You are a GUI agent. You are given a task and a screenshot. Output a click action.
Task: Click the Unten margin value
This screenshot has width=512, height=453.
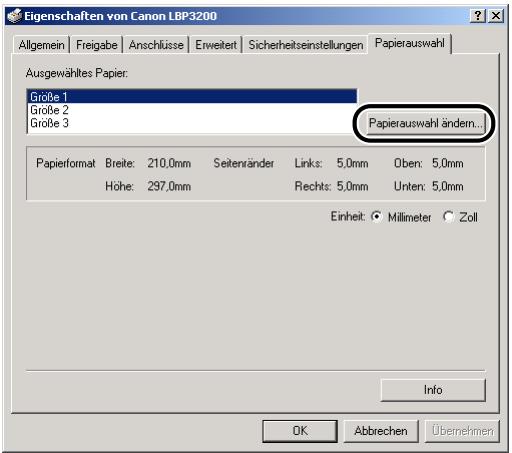[448, 186]
